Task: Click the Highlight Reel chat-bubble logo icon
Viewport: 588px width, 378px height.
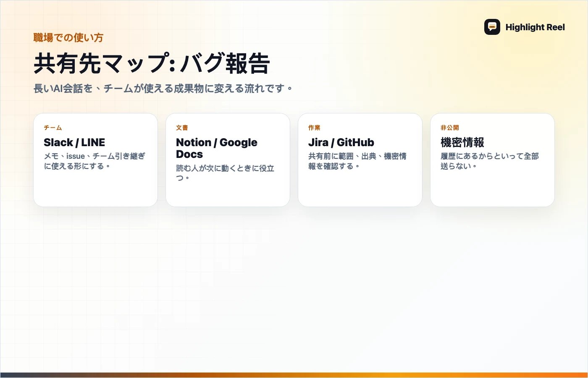Action: coord(492,27)
